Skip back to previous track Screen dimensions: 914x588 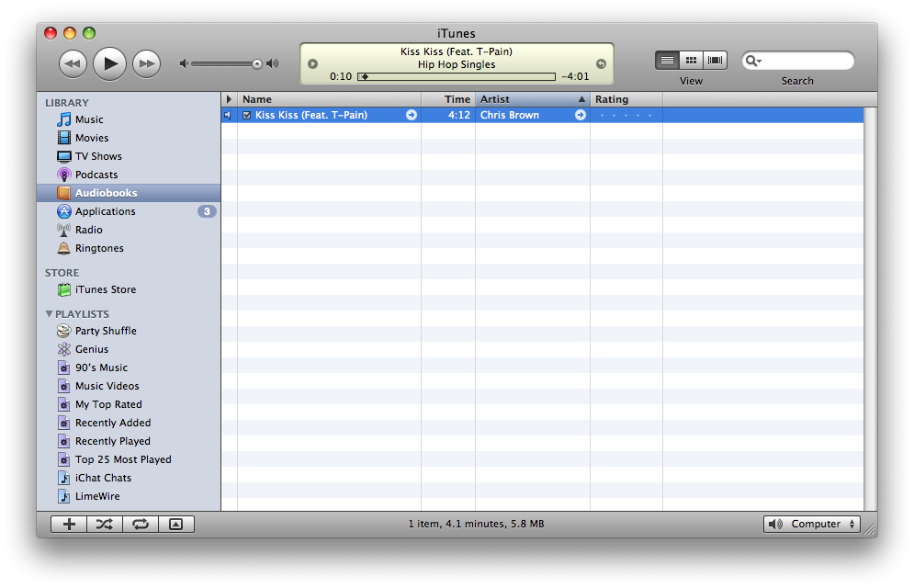click(73, 63)
